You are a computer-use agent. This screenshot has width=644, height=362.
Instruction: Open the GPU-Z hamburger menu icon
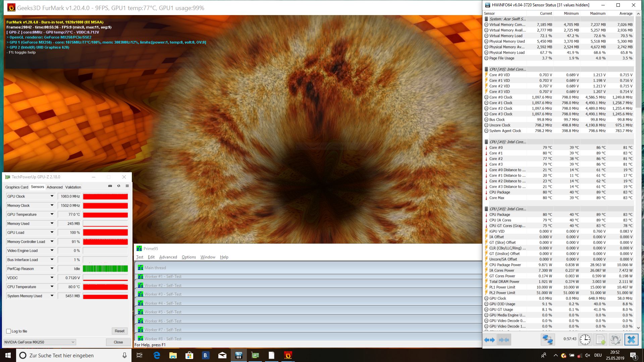127,186
